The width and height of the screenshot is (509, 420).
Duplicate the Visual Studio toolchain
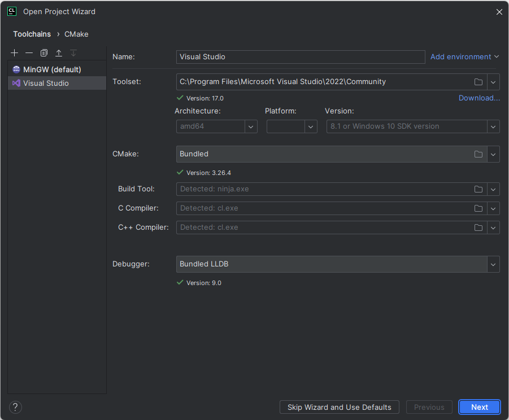coord(43,53)
